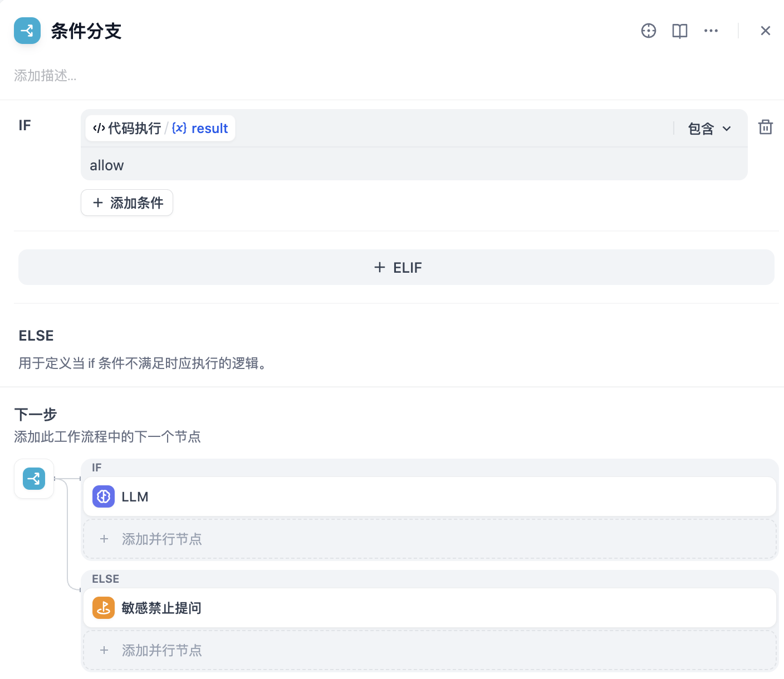Delete the IF condition with trash icon
This screenshot has height=679, width=784.
(x=765, y=127)
